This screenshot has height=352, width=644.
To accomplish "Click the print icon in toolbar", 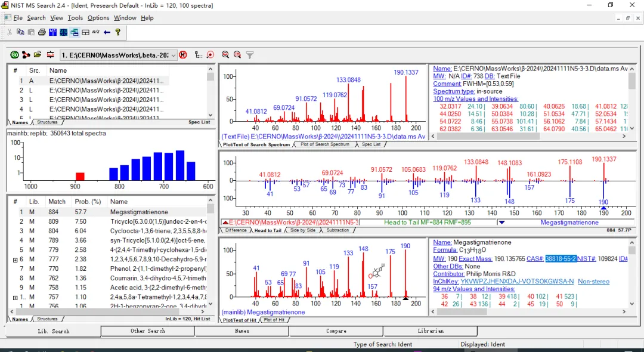I will [42, 32].
